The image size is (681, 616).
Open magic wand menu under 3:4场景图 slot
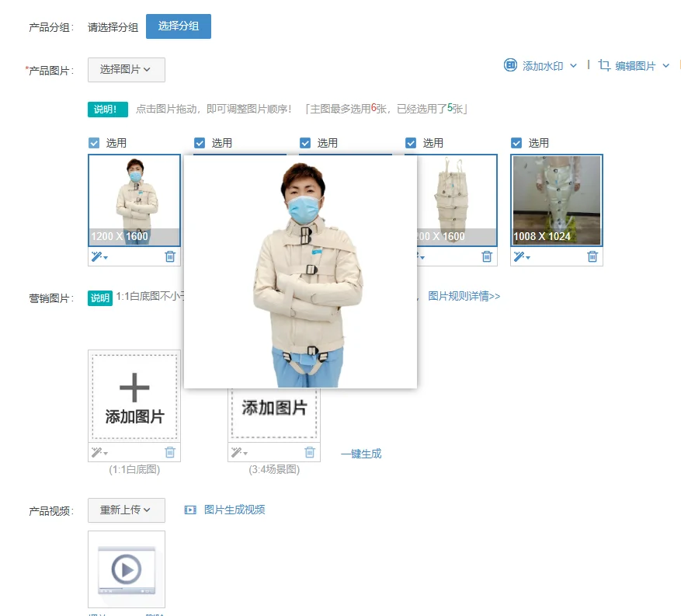pyautogui.click(x=239, y=453)
